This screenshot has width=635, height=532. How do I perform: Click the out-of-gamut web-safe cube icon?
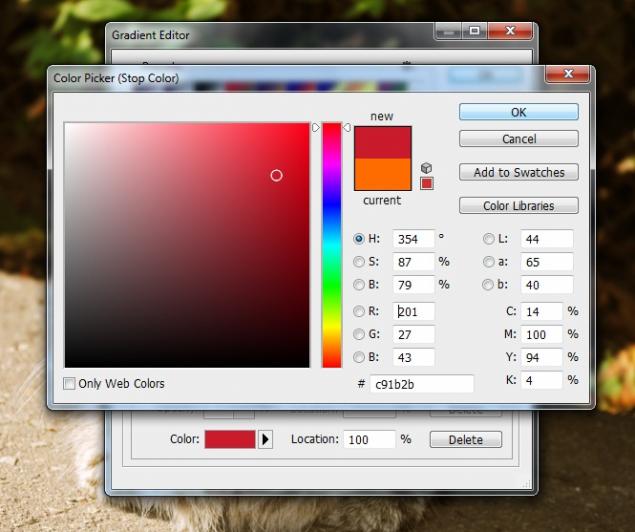click(x=426, y=168)
